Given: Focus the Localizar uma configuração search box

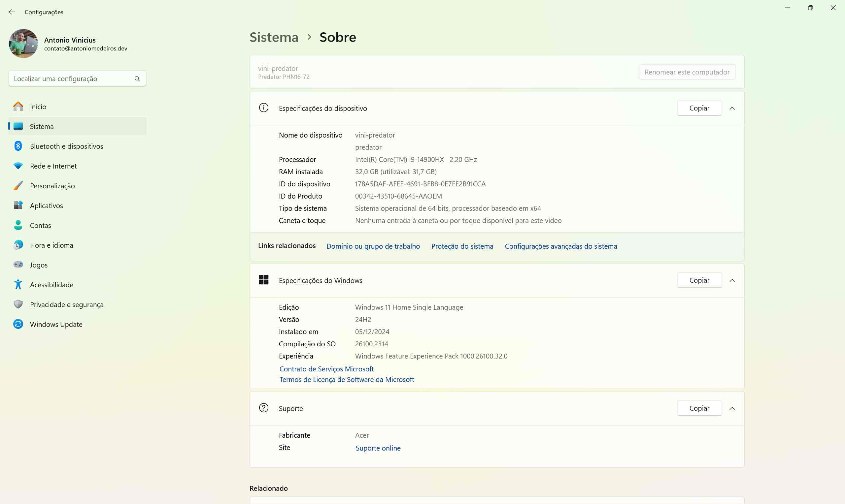Looking at the screenshot, I should [x=78, y=79].
